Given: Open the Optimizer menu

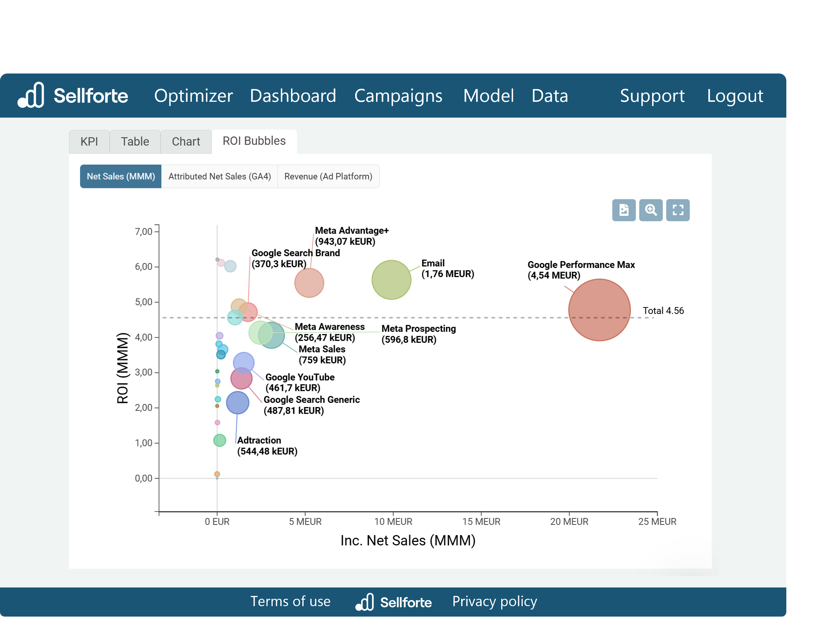Looking at the screenshot, I should tap(193, 96).
